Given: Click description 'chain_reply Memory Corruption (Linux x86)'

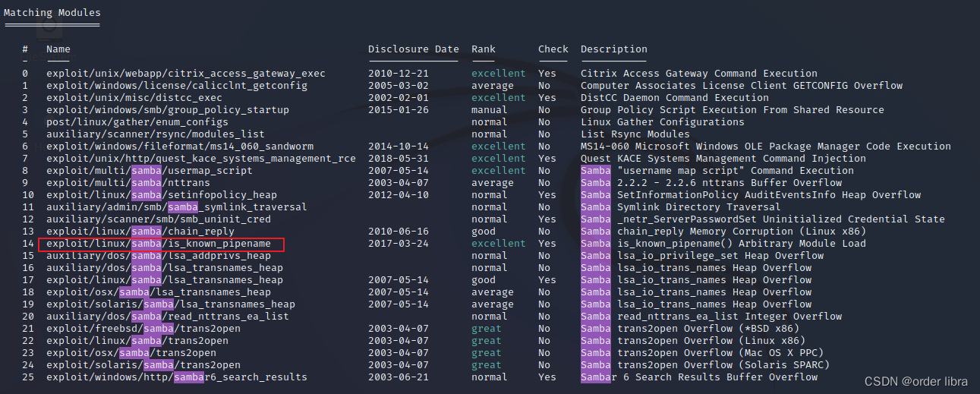Looking at the screenshot, I should pyautogui.click(x=742, y=232).
